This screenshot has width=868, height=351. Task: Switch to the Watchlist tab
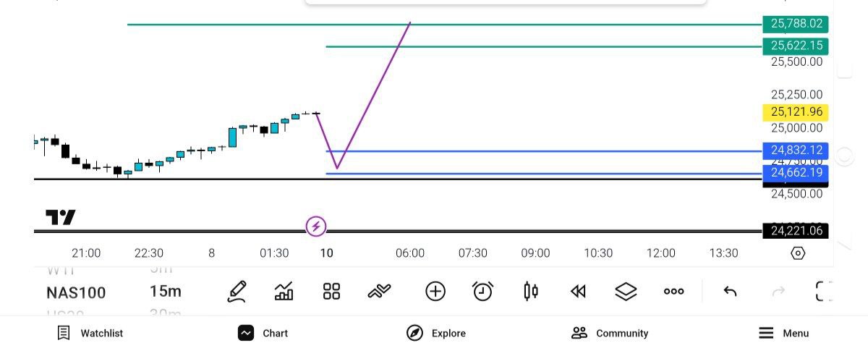[x=90, y=333]
